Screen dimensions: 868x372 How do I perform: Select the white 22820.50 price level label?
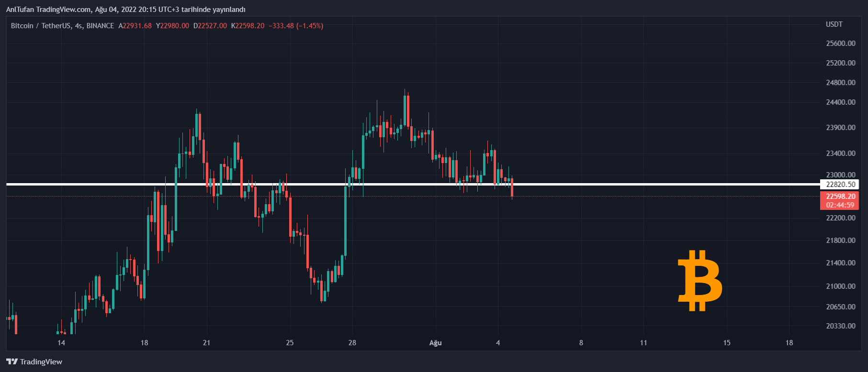pos(840,185)
